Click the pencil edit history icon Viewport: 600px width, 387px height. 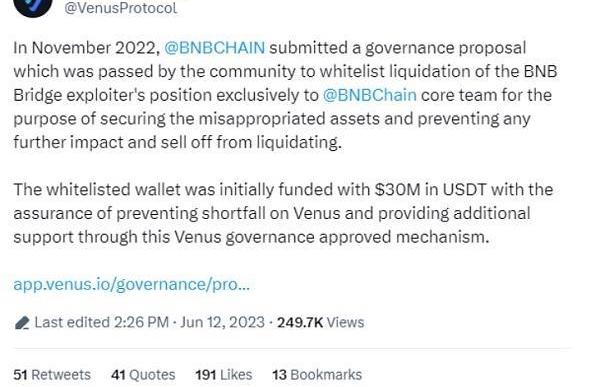click(x=22, y=323)
